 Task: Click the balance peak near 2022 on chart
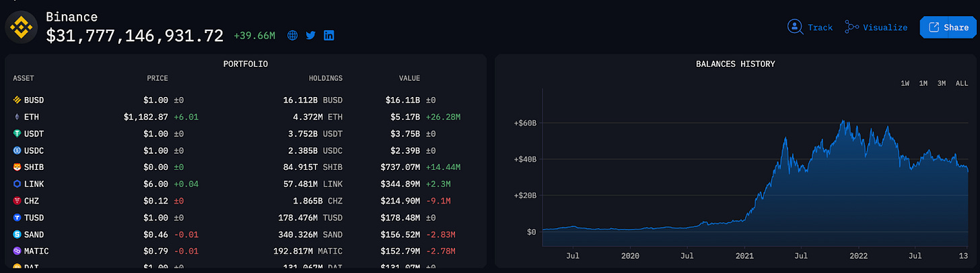[x=843, y=122]
